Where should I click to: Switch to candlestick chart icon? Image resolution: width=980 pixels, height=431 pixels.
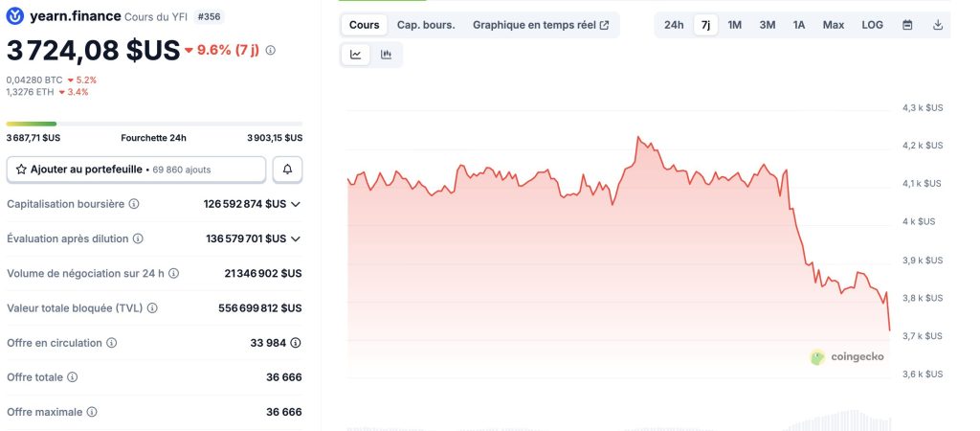[387, 55]
